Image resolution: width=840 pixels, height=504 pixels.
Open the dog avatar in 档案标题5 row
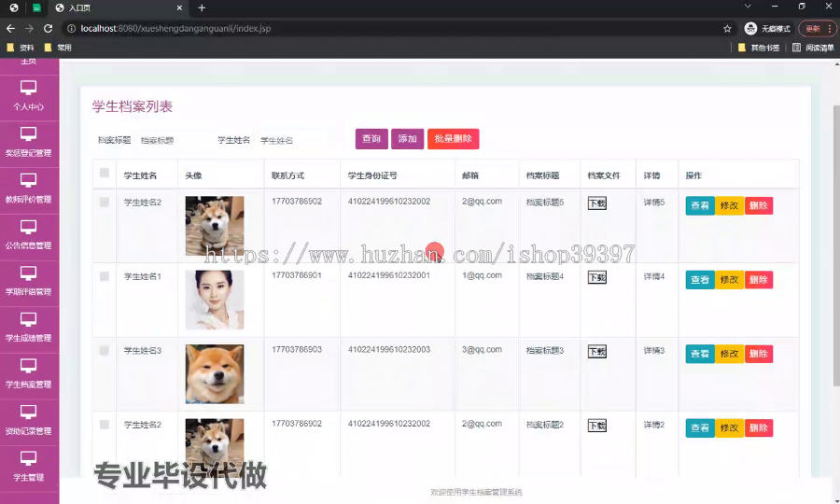point(215,226)
